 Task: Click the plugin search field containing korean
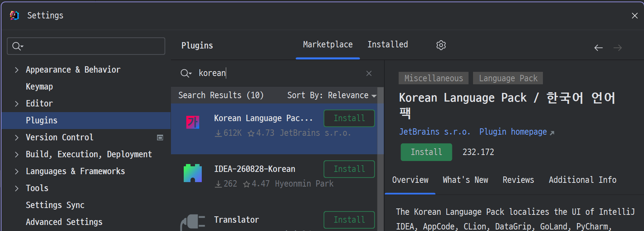[277, 73]
